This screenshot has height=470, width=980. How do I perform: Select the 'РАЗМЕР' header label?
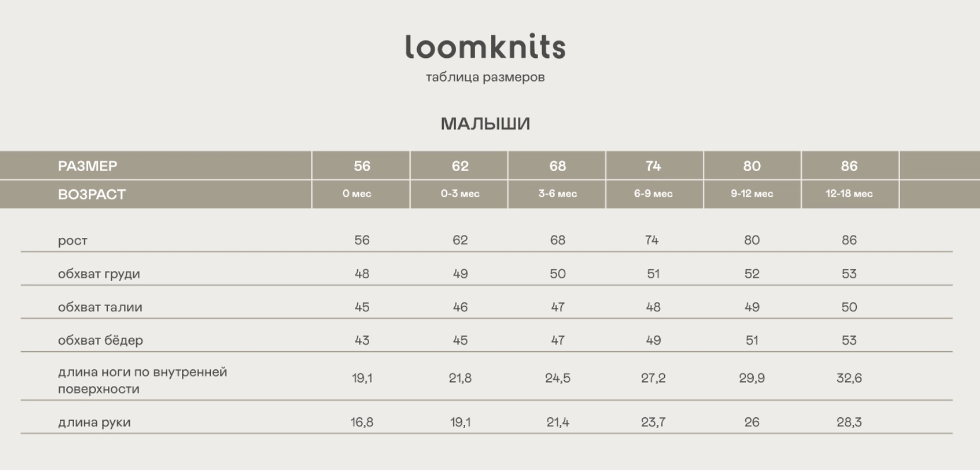coord(88,166)
